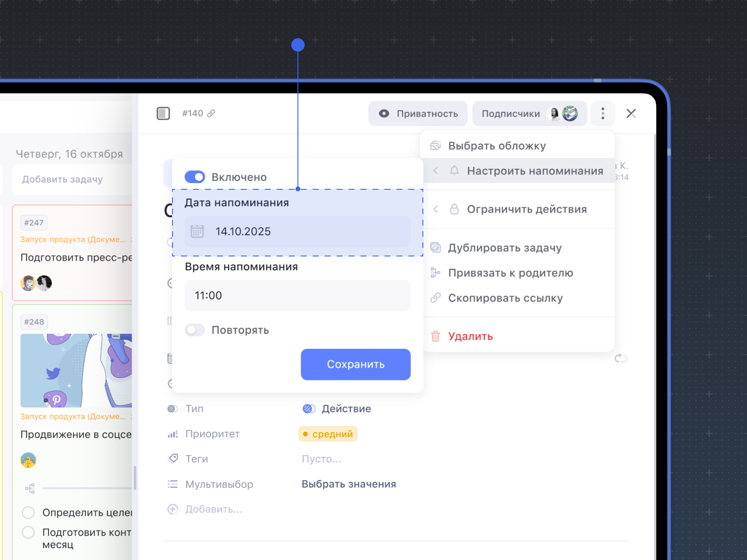Screen dimensions: 747x560
Task: Expand Настроить напоминания submenu chevron
Action: tap(436, 171)
